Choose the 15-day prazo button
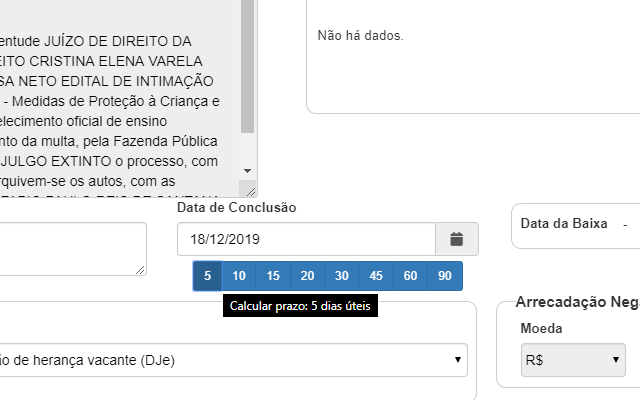This screenshot has width=640, height=400. [273, 276]
